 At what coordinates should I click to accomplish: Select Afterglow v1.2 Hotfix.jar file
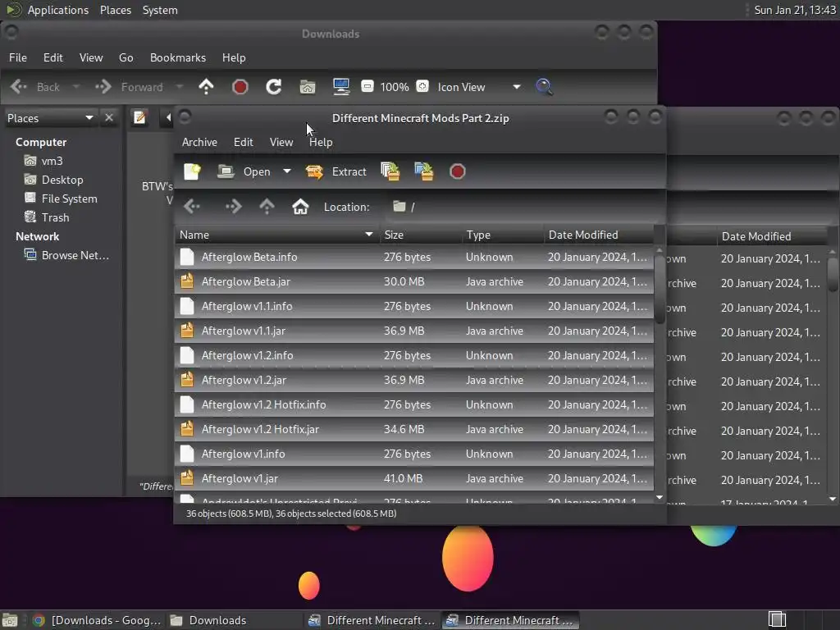click(x=414, y=430)
